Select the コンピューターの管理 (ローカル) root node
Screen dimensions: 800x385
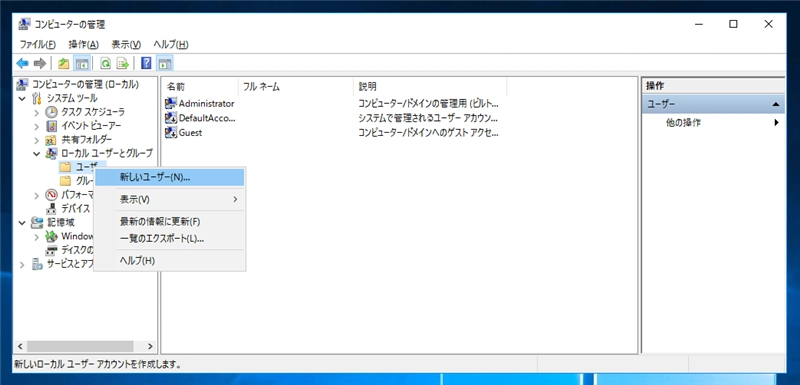click(x=85, y=84)
